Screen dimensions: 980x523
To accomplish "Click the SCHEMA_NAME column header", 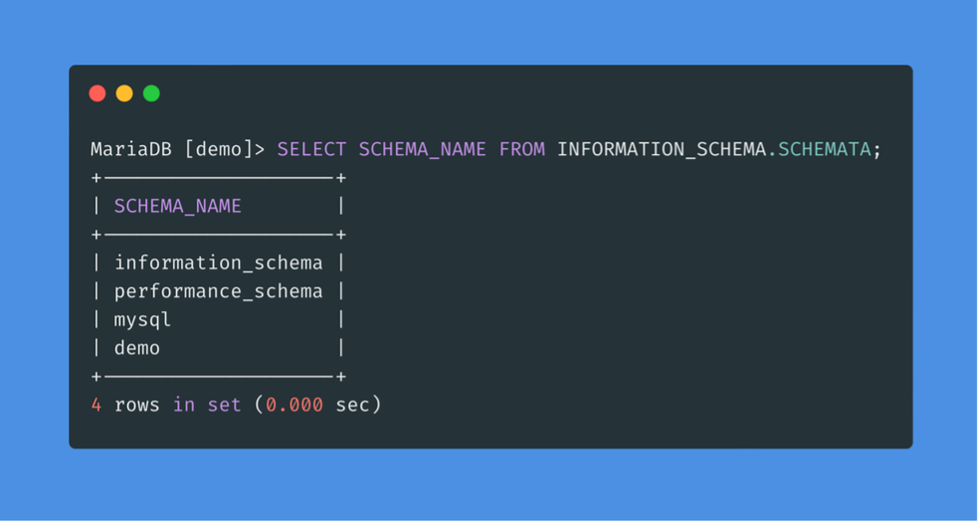I will [178, 206].
